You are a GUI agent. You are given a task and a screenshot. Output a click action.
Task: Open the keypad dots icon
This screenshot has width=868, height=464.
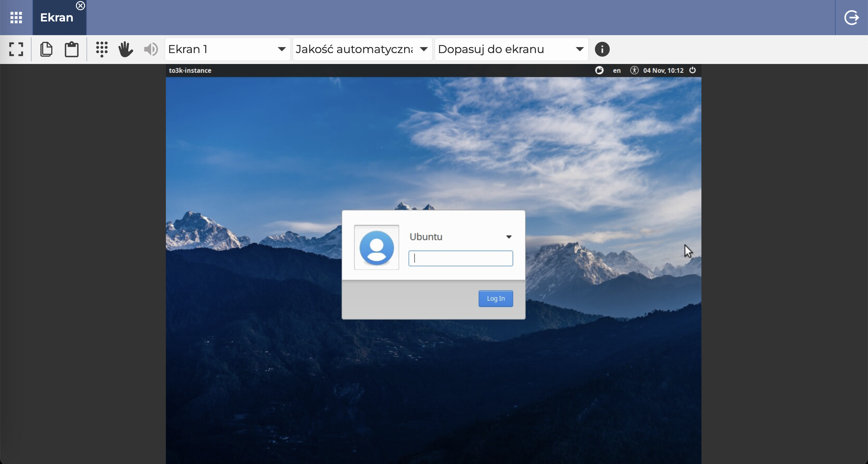click(102, 49)
